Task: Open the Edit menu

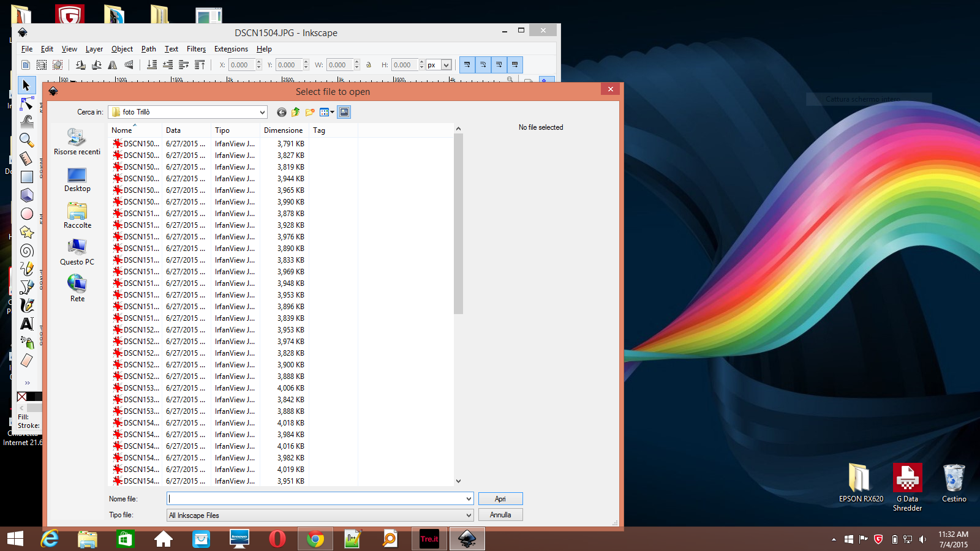Action: coord(47,49)
